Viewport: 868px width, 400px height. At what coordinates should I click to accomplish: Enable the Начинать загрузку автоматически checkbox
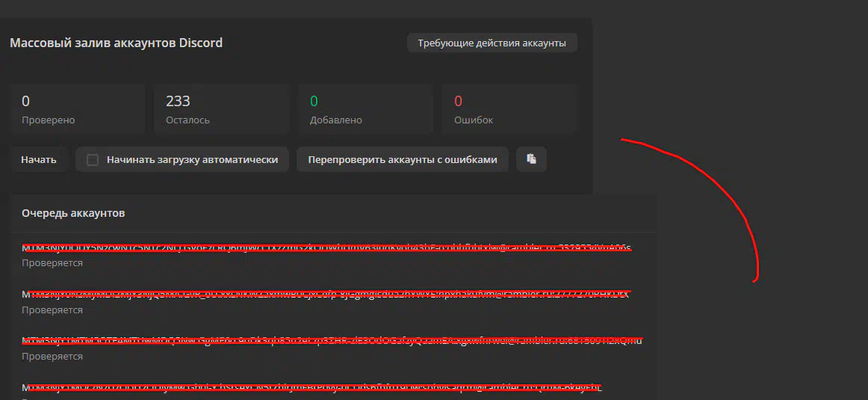pyautogui.click(x=93, y=160)
